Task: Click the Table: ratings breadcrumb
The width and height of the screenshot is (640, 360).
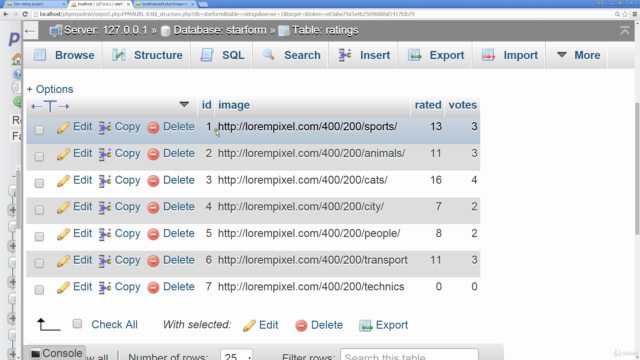Action: [318, 30]
